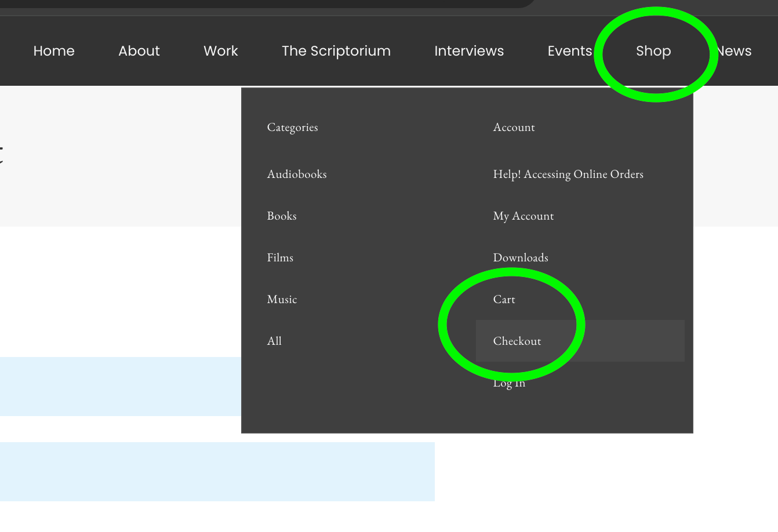Click the Categories heading in the Shop menu
The width and height of the screenshot is (778, 532).
coord(292,127)
